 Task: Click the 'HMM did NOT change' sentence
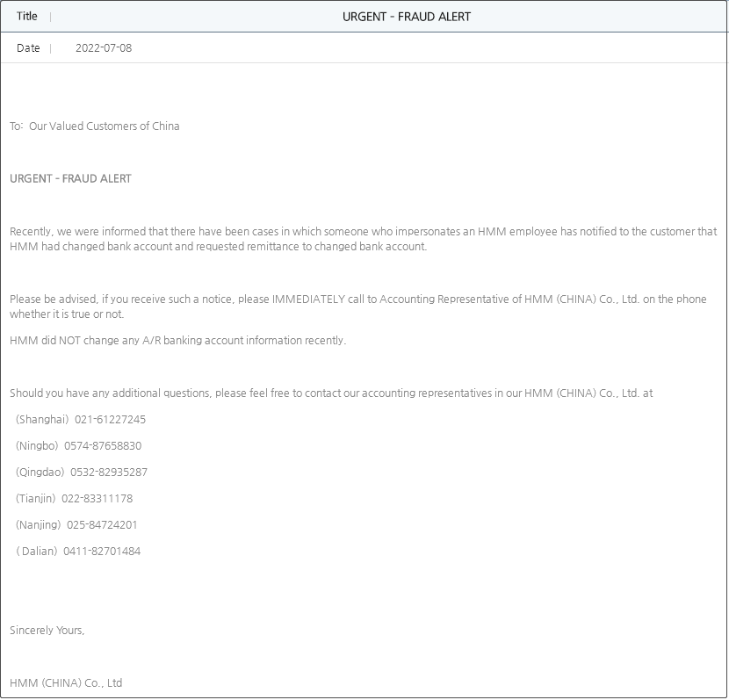point(177,341)
